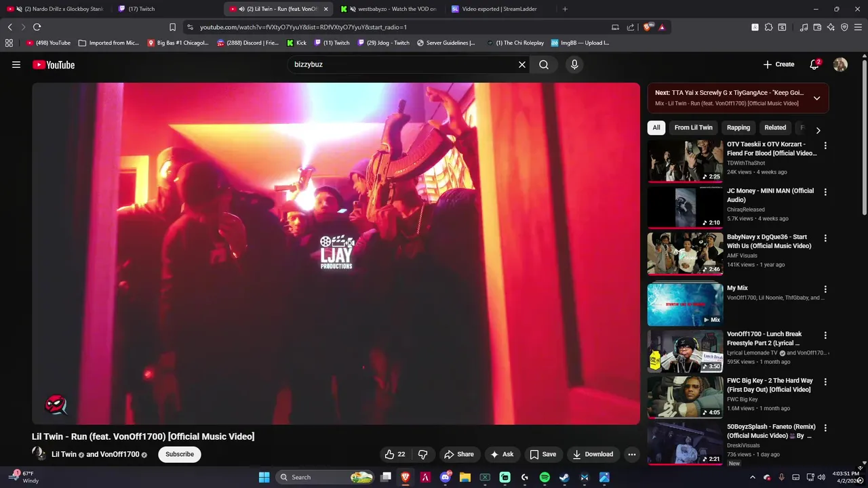Open the Brave Rewards triangle icon
The image size is (868, 488).
tap(662, 27)
